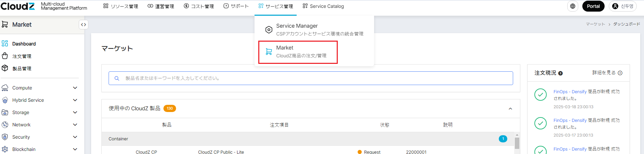Click the Security shield icon
The height and width of the screenshot is (154, 644).
click(x=5, y=137)
